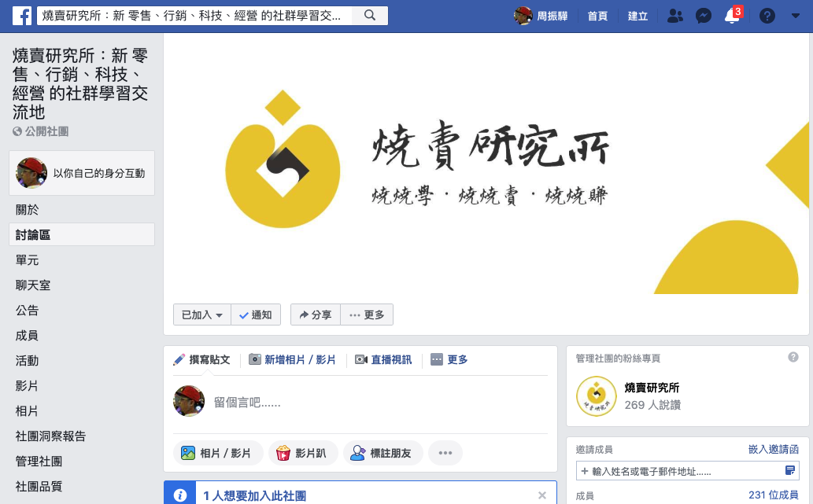The height and width of the screenshot is (504, 813).
Task: Expand 更多 options under cover photo
Action: (x=367, y=315)
